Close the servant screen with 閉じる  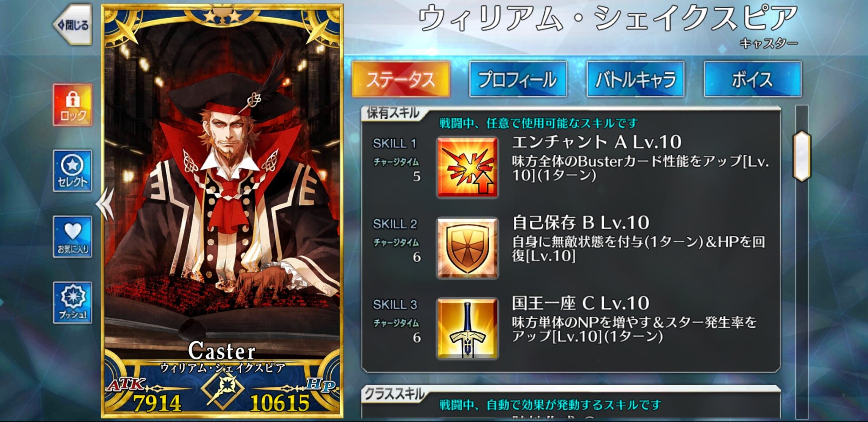coord(73,25)
